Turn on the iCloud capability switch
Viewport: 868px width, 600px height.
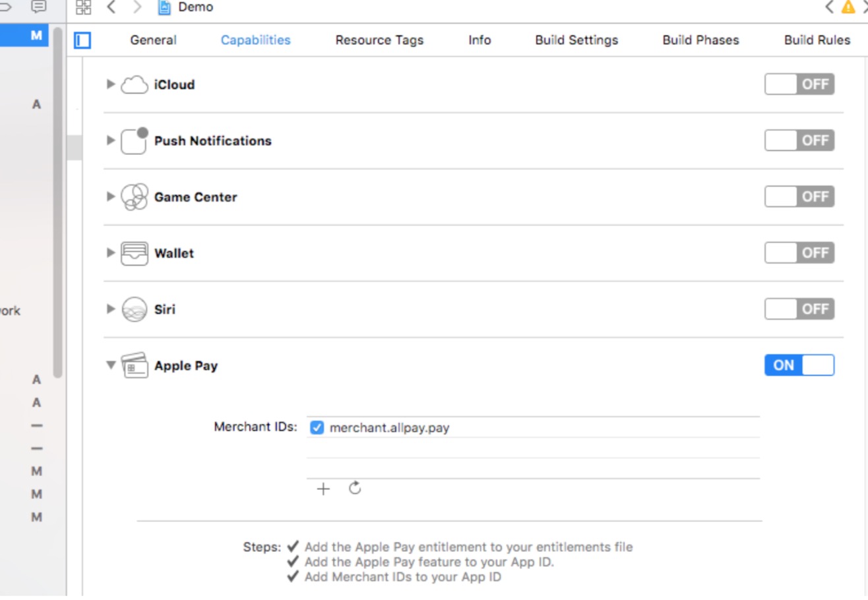pos(799,84)
